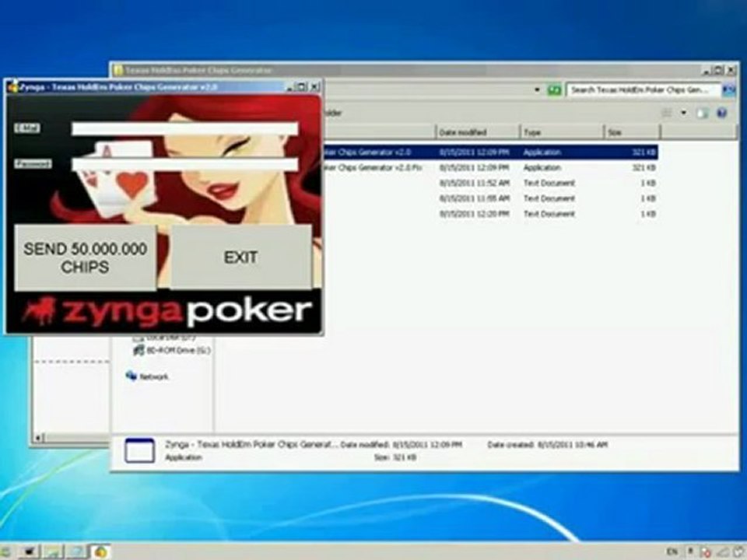Click the EXIT button in Zynga window
747x560 pixels.
(x=240, y=257)
